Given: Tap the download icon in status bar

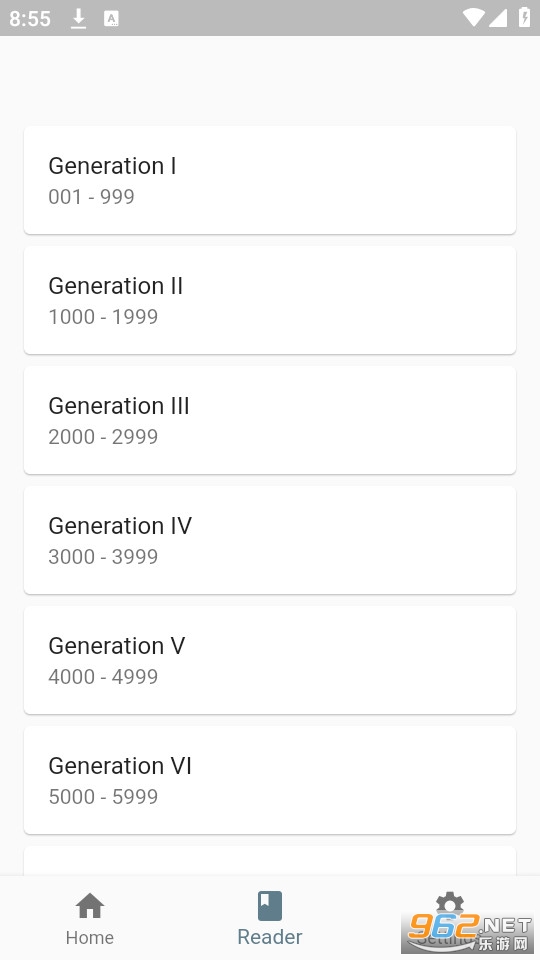Looking at the screenshot, I should point(78,18).
